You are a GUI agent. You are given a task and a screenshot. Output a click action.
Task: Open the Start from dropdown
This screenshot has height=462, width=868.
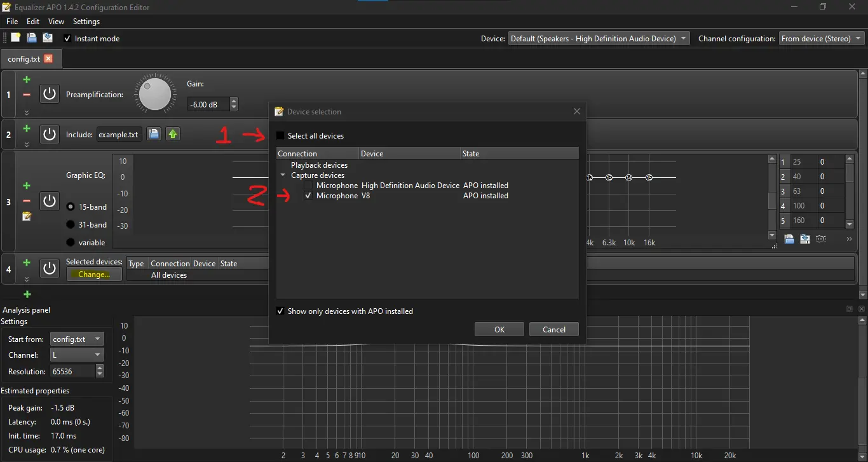coord(77,339)
